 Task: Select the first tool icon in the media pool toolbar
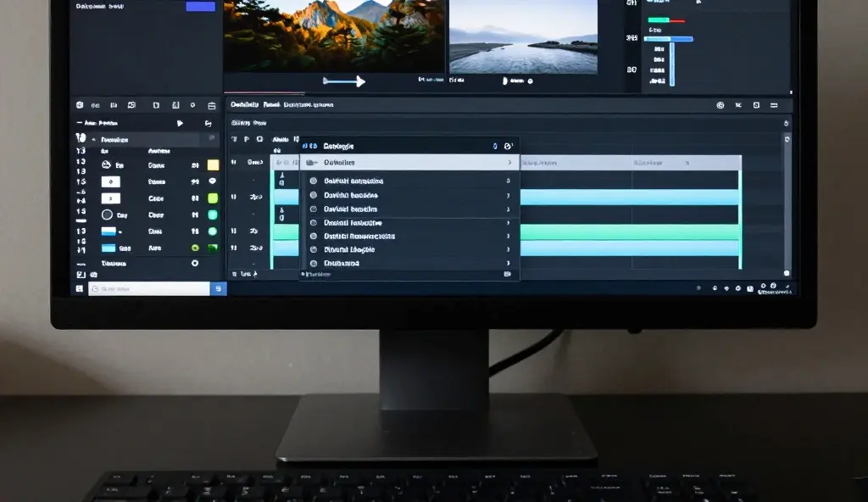point(81,104)
